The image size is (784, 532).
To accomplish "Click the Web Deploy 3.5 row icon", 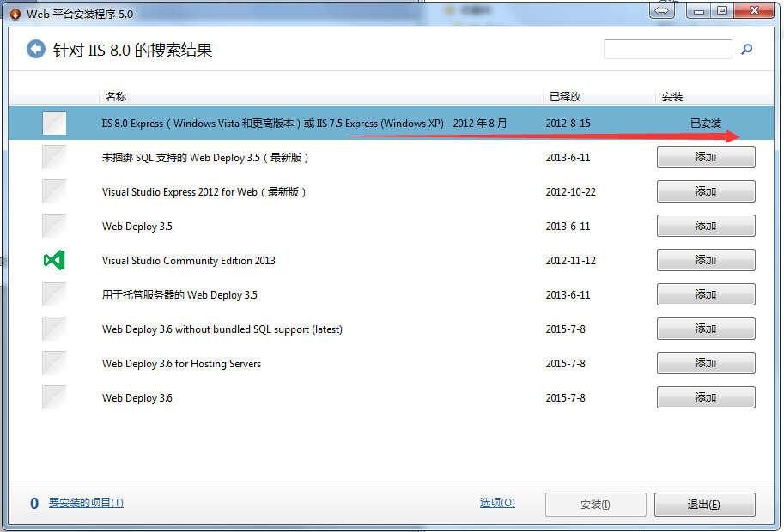I will (x=54, y=226).
